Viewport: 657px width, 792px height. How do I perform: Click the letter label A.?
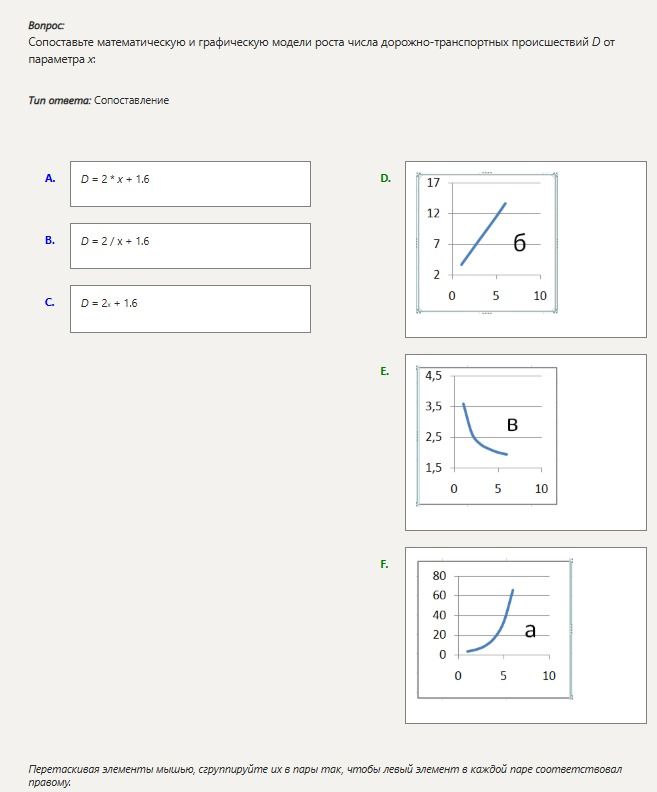(50, 178)
